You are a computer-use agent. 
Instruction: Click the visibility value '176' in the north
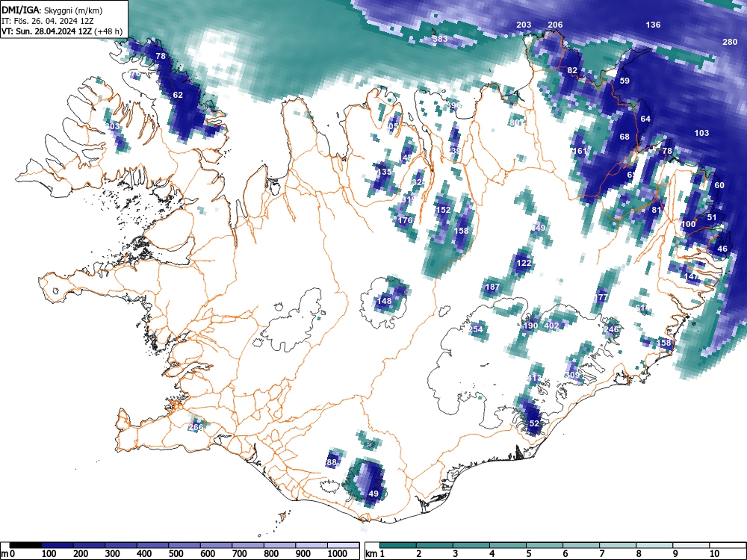coord(405,220)
